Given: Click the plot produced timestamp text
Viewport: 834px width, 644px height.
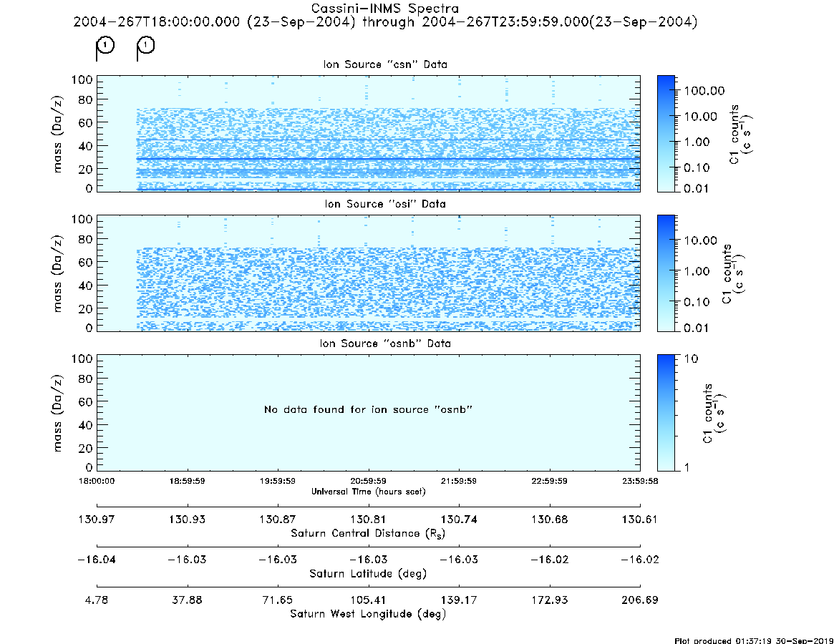Looking at the screenshot, I should pos(754,640).
